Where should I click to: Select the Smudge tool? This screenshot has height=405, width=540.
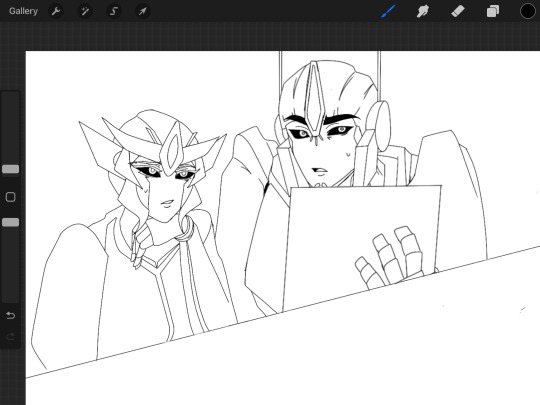pos(423,11)
